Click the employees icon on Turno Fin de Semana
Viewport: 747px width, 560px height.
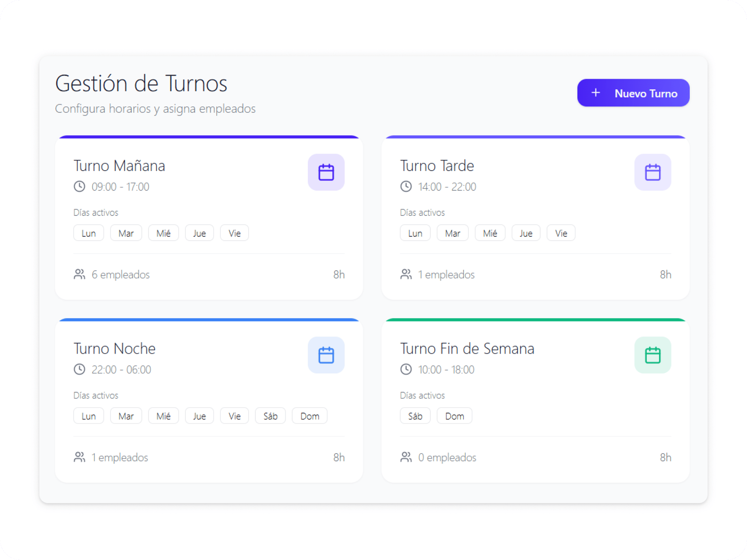406,457
